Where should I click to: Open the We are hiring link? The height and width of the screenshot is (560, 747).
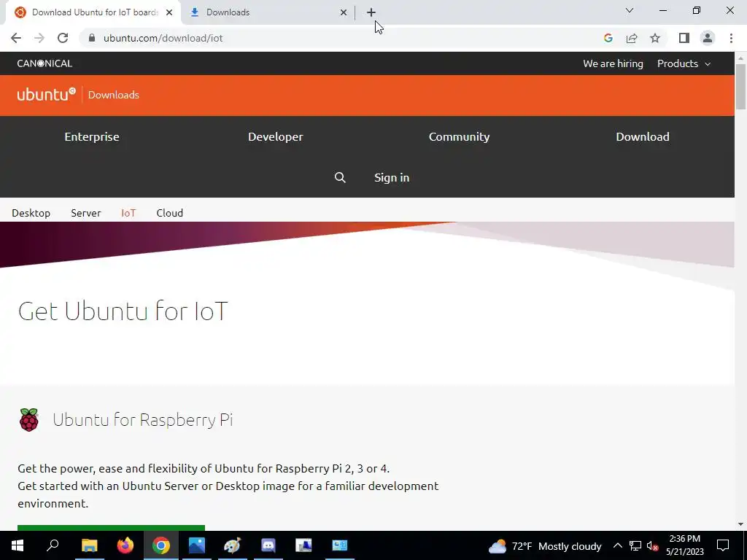click(x=613, y=63)
